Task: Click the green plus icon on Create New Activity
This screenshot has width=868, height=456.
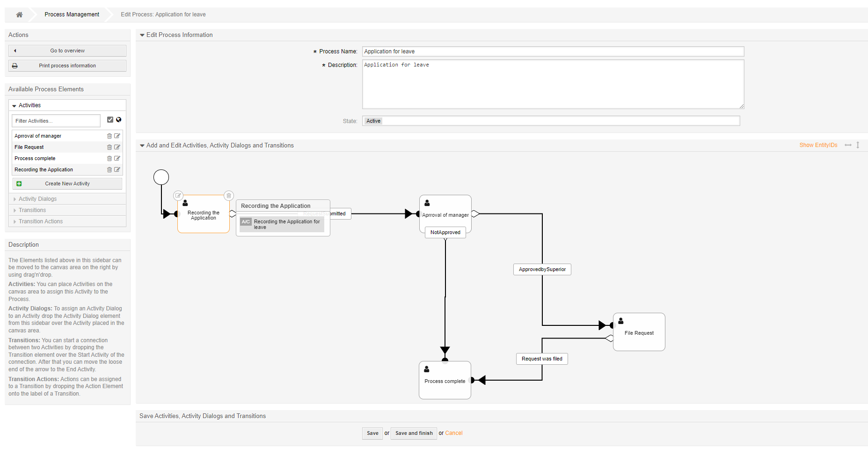Action: (x=19, y=183)
